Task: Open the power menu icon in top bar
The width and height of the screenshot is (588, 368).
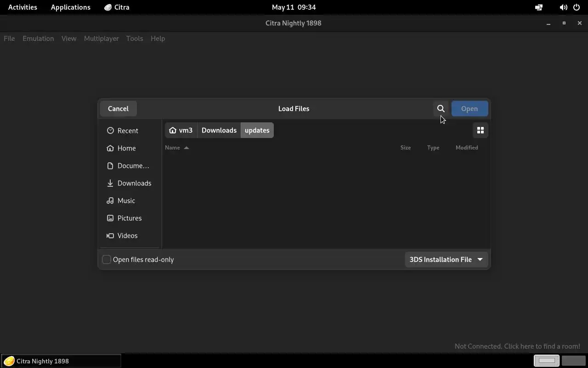Action: [577, 7]
